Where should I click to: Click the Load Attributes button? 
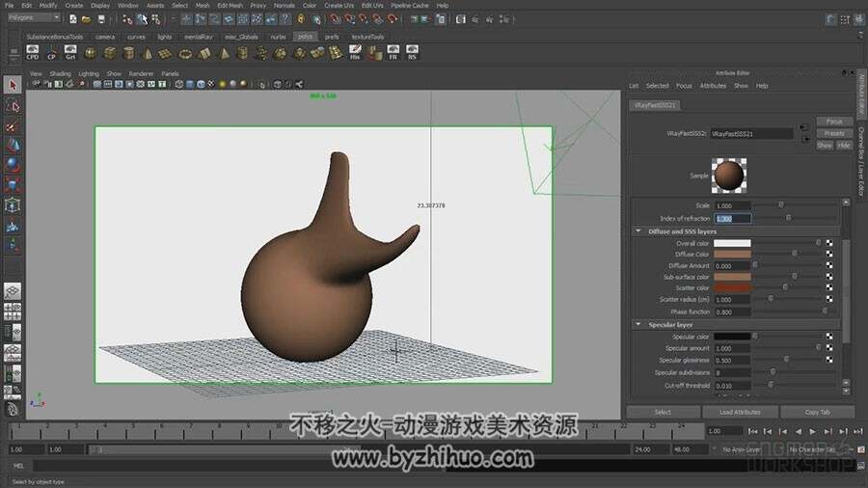pyautogui.click(x=740, y=412)
